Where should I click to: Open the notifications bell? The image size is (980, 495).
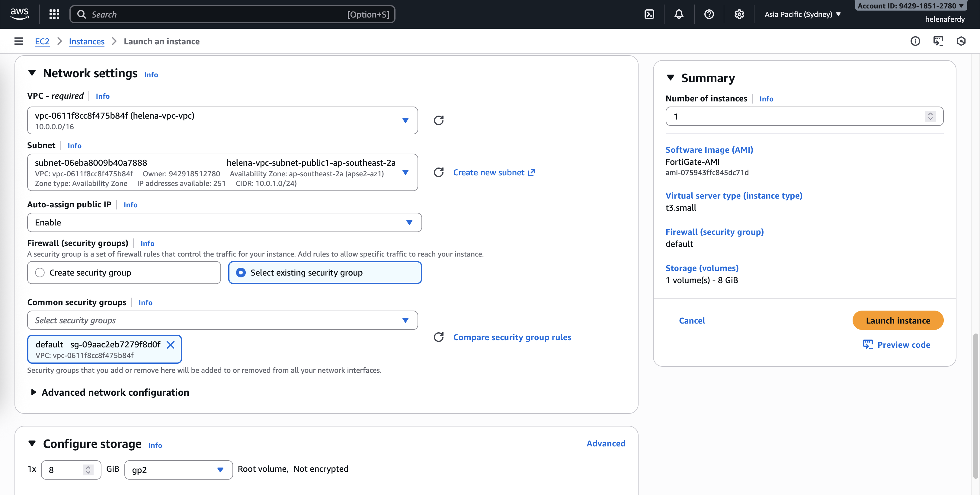pos(679,14)
